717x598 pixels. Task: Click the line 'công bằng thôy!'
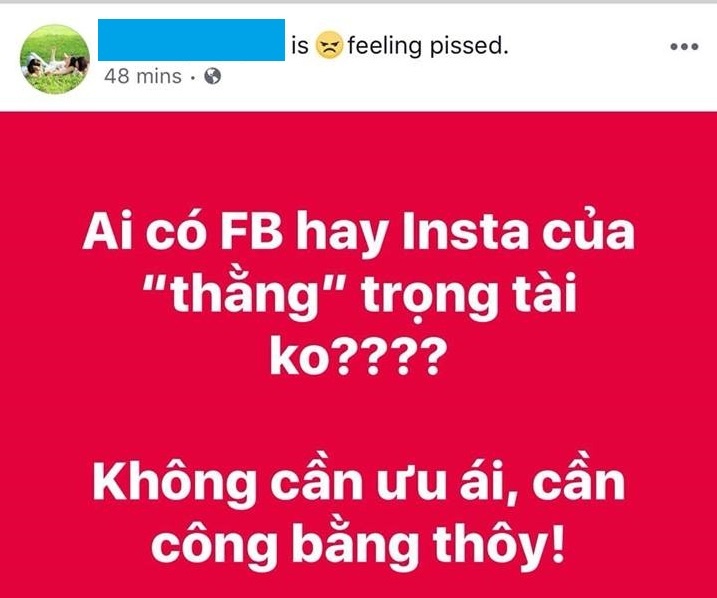[358, 545]
